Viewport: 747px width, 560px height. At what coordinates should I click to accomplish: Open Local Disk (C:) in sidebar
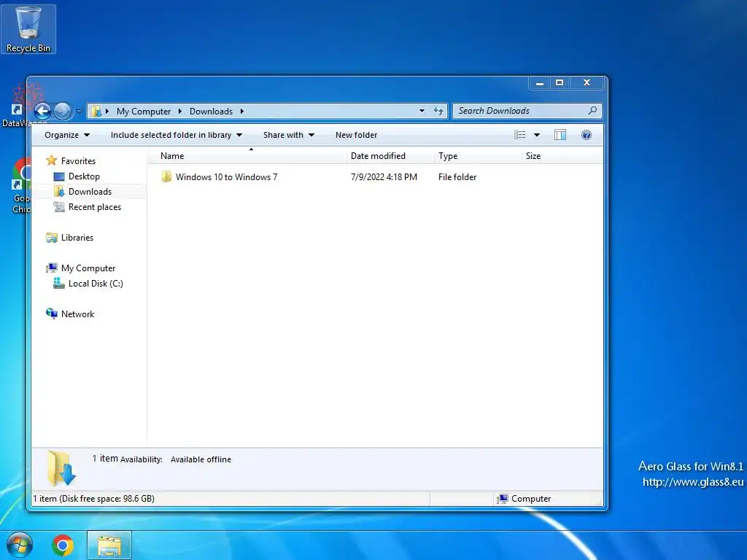[96, 284]
